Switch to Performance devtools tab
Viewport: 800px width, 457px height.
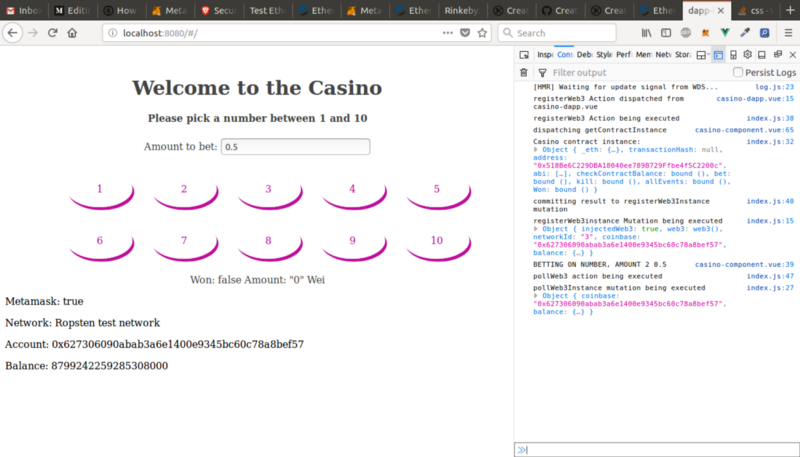[623, 55]
